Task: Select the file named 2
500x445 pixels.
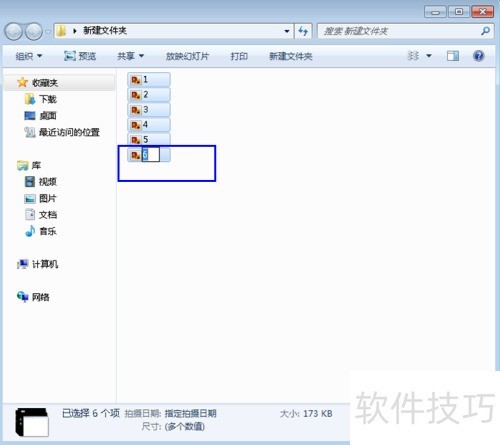Action: click(149, 95)
